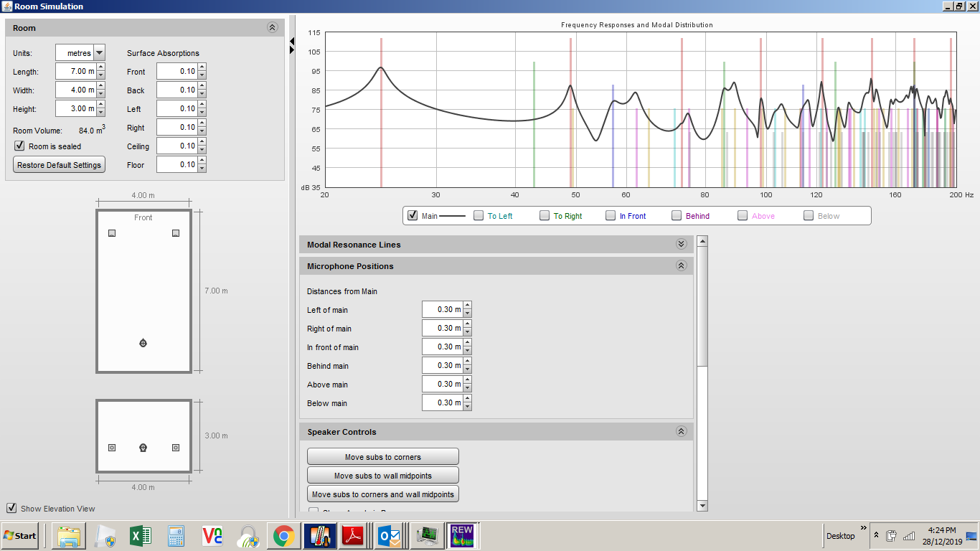Image resolution: width=980 pixels, height=551 pixels.
Task: Collapse the left pane with splitter arrow
Action: (292, 42)
